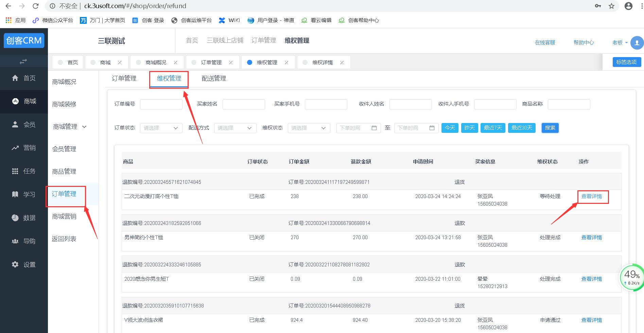Close the 维权详情 page tab
644x333 pixels.
pos(342,63)
